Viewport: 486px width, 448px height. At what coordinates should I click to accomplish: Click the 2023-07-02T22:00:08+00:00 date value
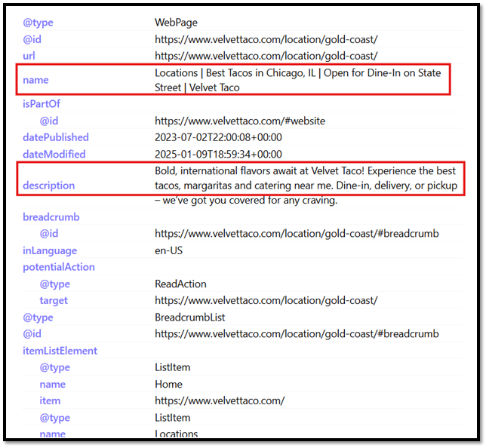(218, 137)
